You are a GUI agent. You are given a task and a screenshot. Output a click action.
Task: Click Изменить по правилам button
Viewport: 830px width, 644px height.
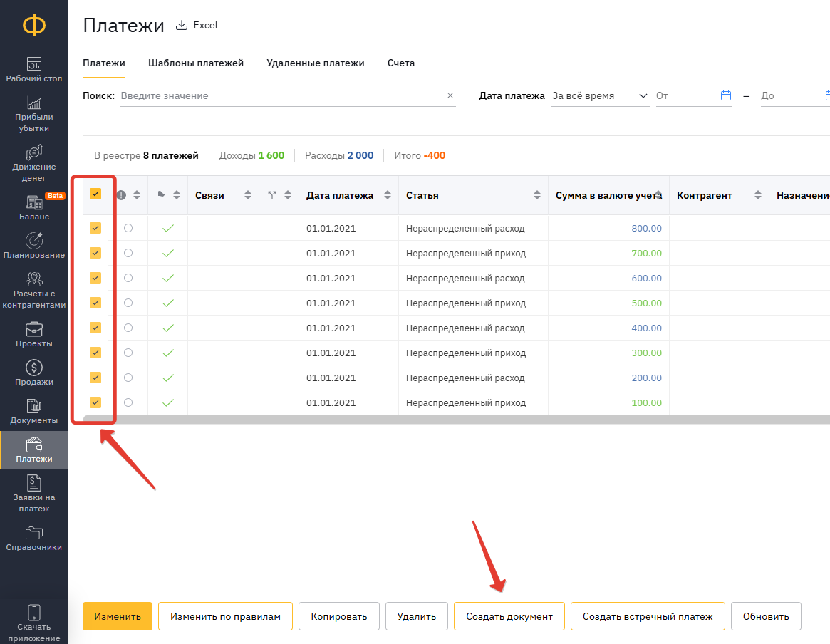click(x=226, y=616)
